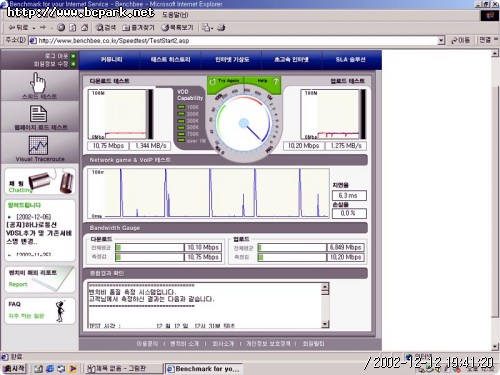Open the 인터넷 기상도 navigation tab

pyautogui.click(x=232, y=60)
